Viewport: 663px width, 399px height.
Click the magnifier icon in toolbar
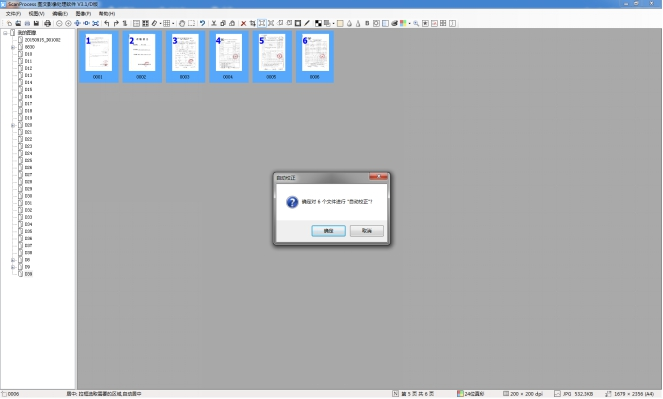tap(416, 23)
